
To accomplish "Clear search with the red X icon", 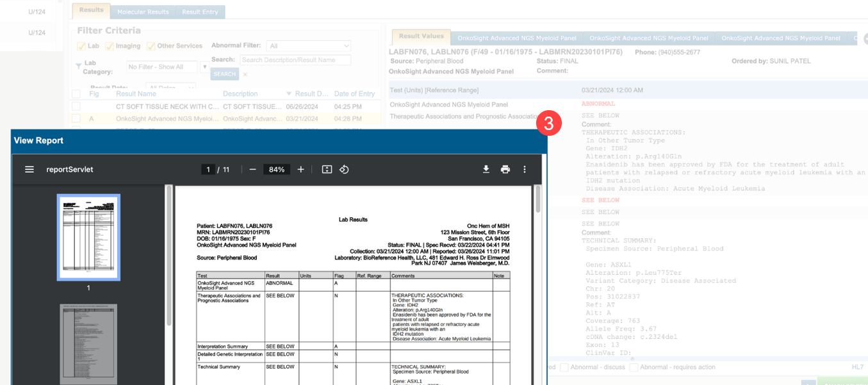I will click(x=245, y=74).
